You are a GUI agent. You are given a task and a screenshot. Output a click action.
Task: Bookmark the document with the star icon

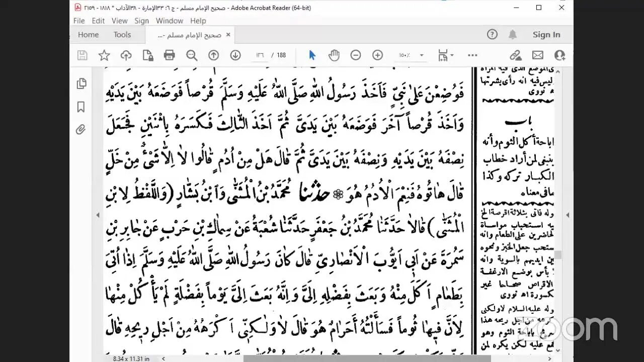(x=104, y=55)
